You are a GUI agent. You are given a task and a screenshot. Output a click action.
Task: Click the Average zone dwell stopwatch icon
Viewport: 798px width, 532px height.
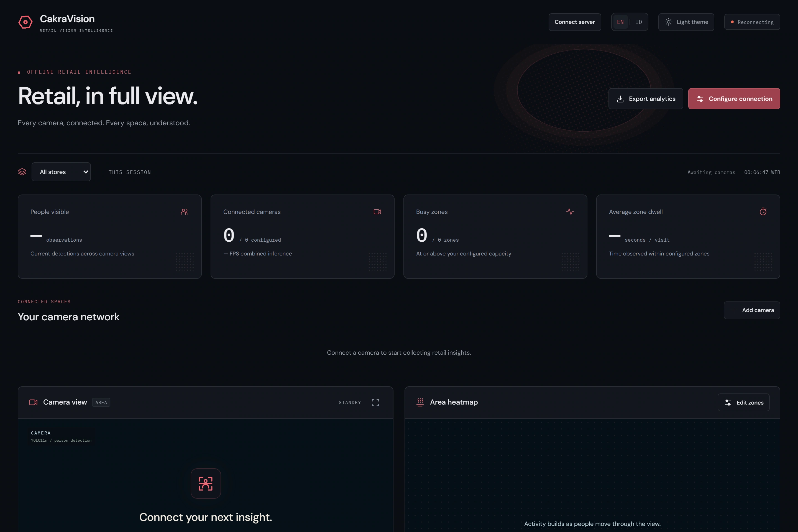click(x=763, y=212)
